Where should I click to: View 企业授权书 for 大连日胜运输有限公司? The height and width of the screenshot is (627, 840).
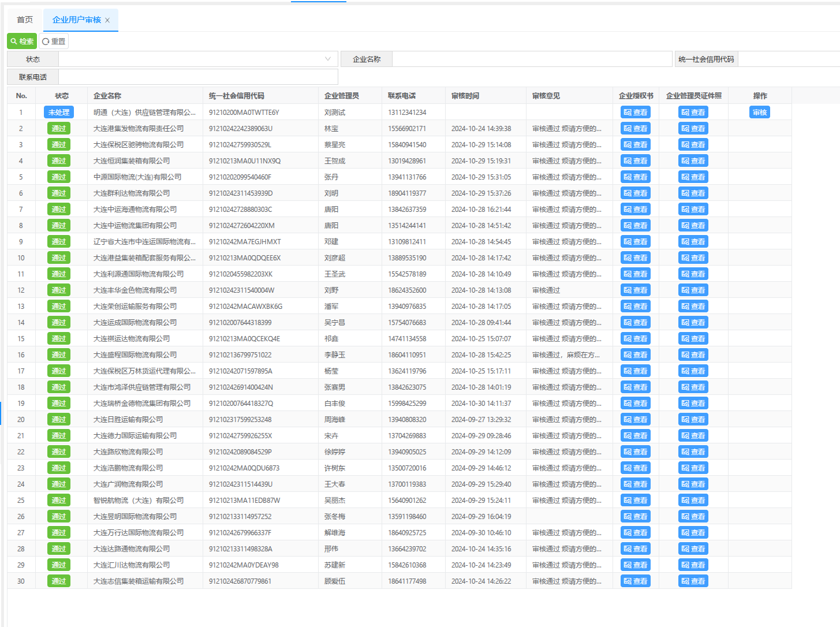tap(636, 420)
